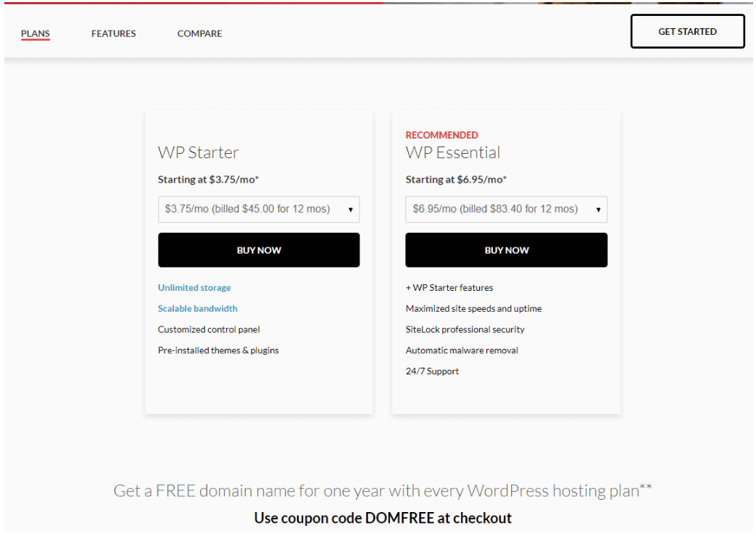Open the Plans tab

(x=36, y=33)
